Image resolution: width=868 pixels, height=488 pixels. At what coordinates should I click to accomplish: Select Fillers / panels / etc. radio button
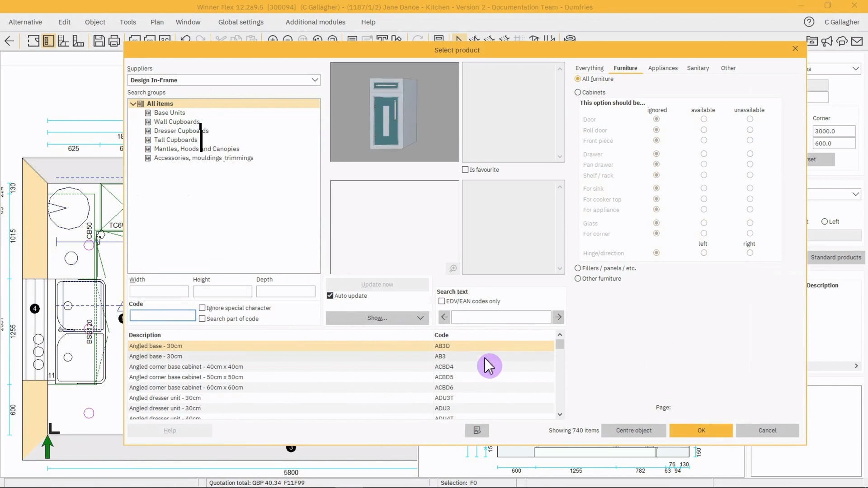coord(578,268)
